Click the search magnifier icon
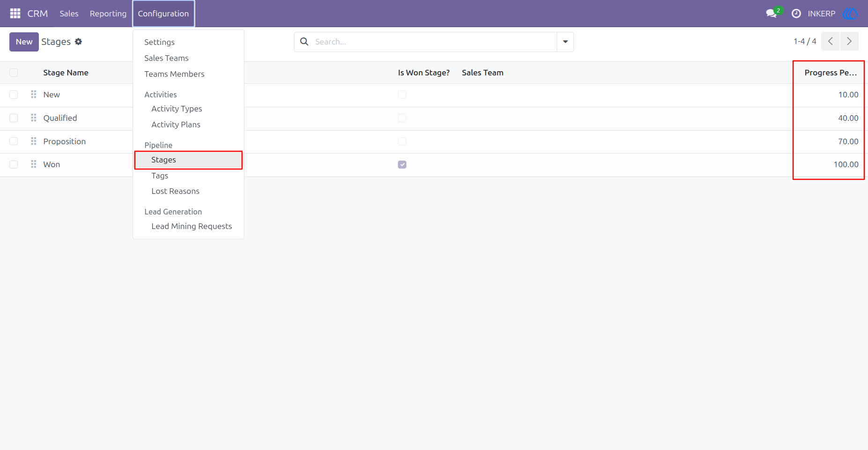Image resolution: width=868 pixels, height=450 pixels. pos(304,42)
